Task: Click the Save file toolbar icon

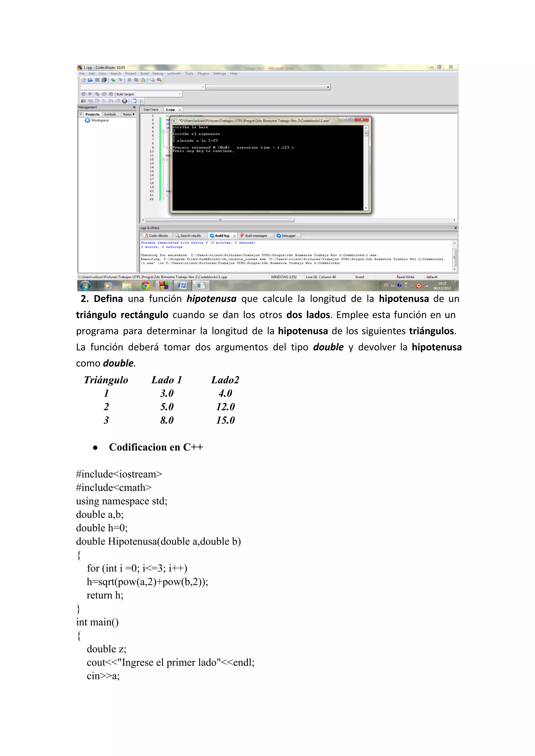Action: click(x=97, y=80)
